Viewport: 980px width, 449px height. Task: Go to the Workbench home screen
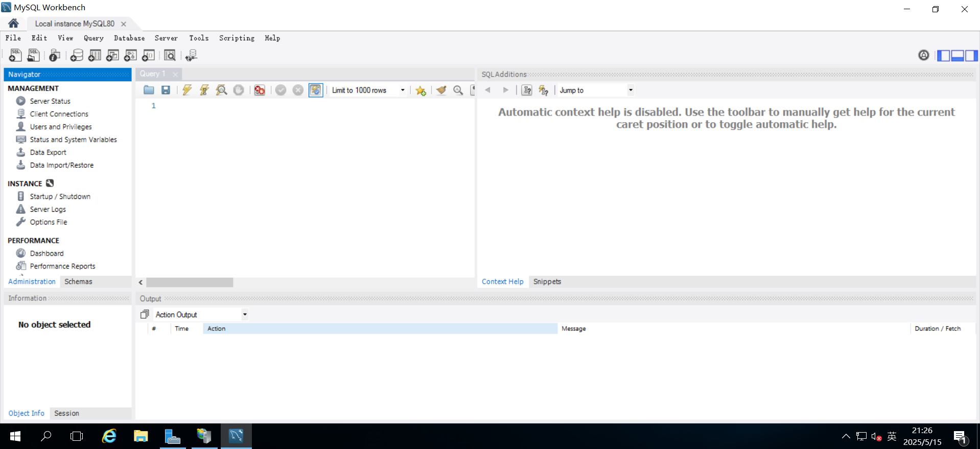tap(14, 24)
